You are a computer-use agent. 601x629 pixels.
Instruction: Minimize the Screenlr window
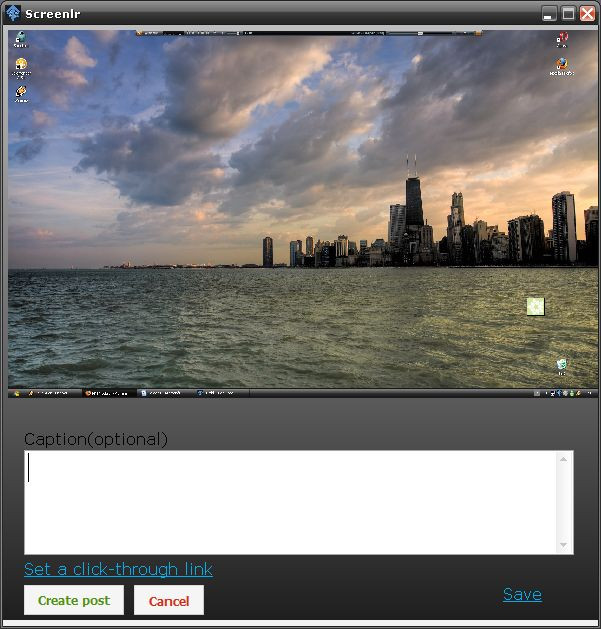(548, 14)
